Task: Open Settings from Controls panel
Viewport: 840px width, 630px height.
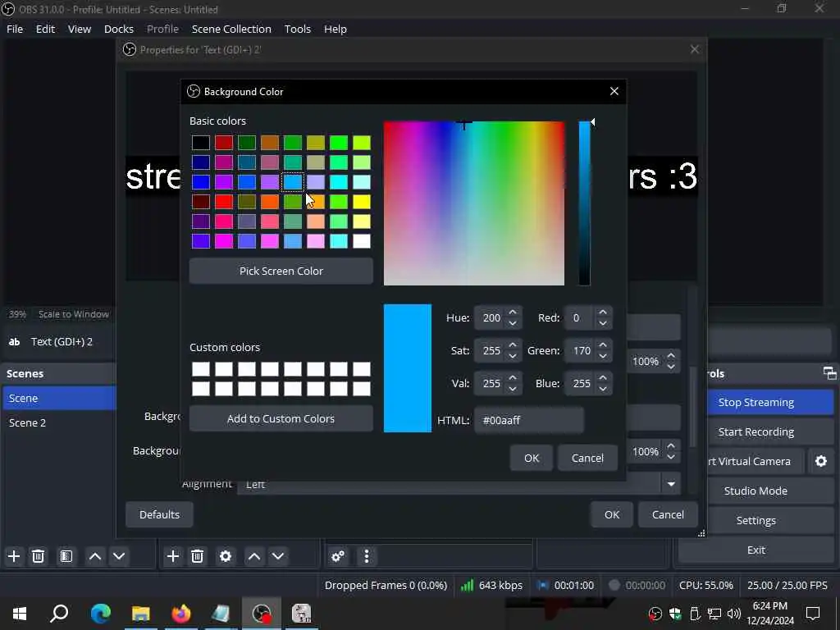Action: (x=756, y=520)
